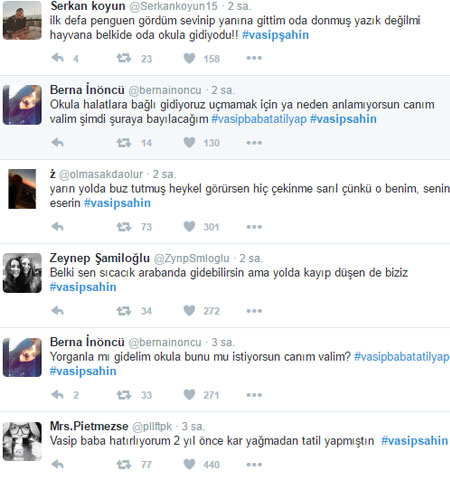
Task: Open @ZynpSmloglu profile handle
Action: [x=192, y=258]
